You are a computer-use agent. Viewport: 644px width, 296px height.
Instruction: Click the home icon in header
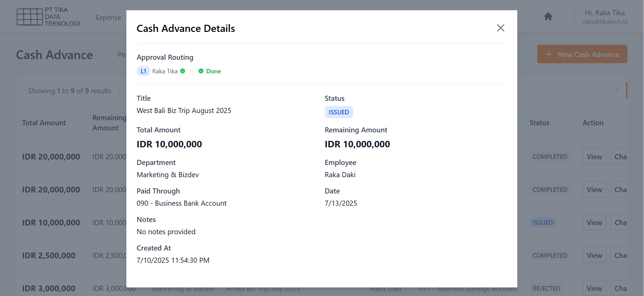pos(548,16)
